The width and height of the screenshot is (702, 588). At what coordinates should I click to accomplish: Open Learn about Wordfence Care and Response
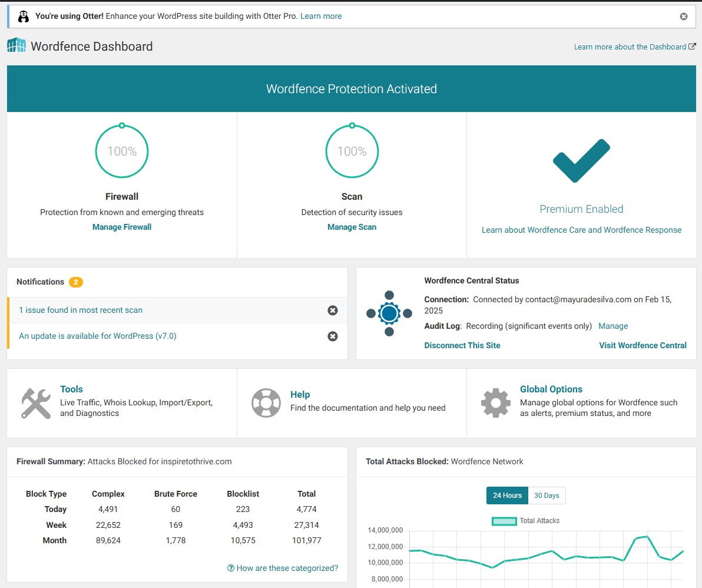[581, 230]
